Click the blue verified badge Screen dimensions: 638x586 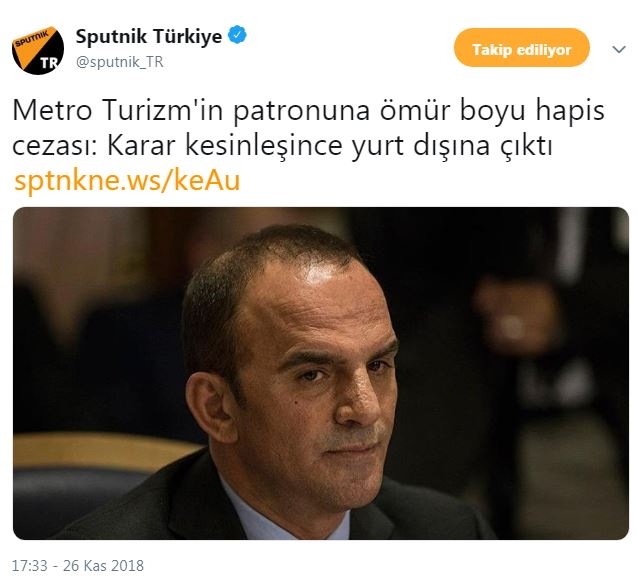(x=237, y=35)
